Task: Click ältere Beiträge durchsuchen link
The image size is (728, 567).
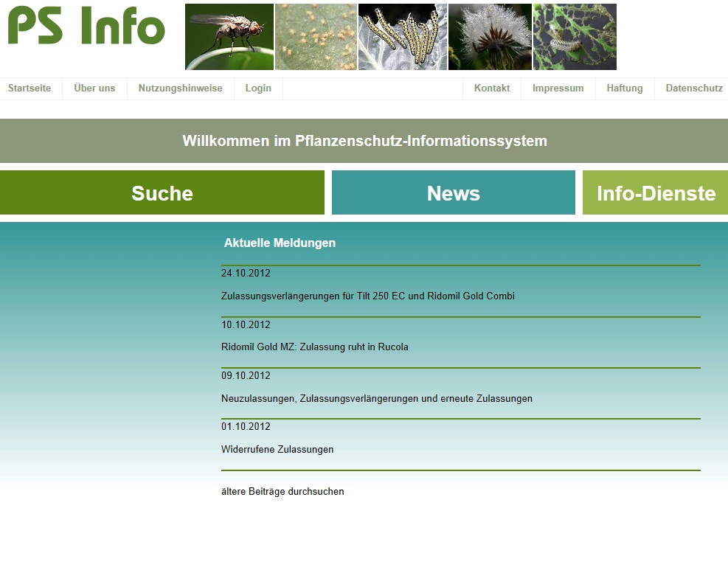Action: point(282,491)
